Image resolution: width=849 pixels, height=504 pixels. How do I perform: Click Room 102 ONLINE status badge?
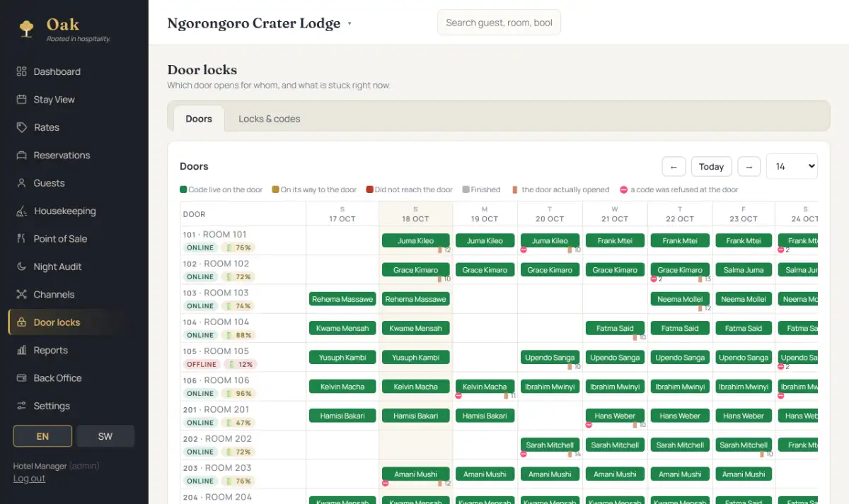click(201, 276)
